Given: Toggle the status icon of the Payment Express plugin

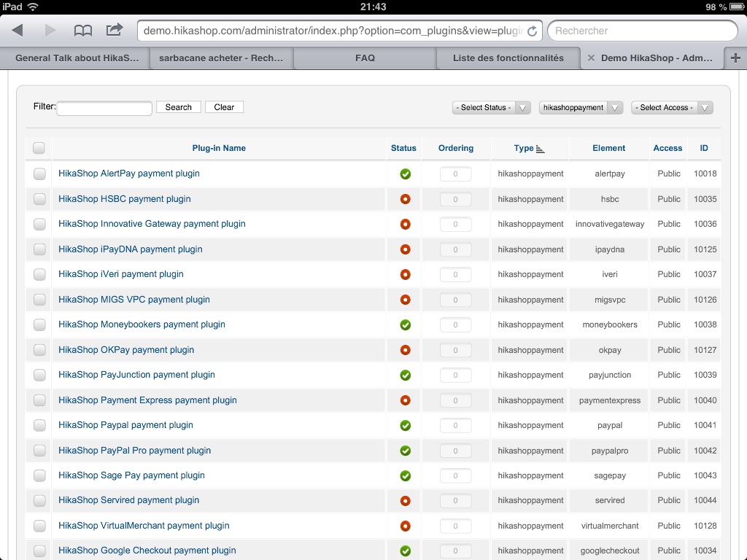Looking at the screenshot, I should [405, 400].
